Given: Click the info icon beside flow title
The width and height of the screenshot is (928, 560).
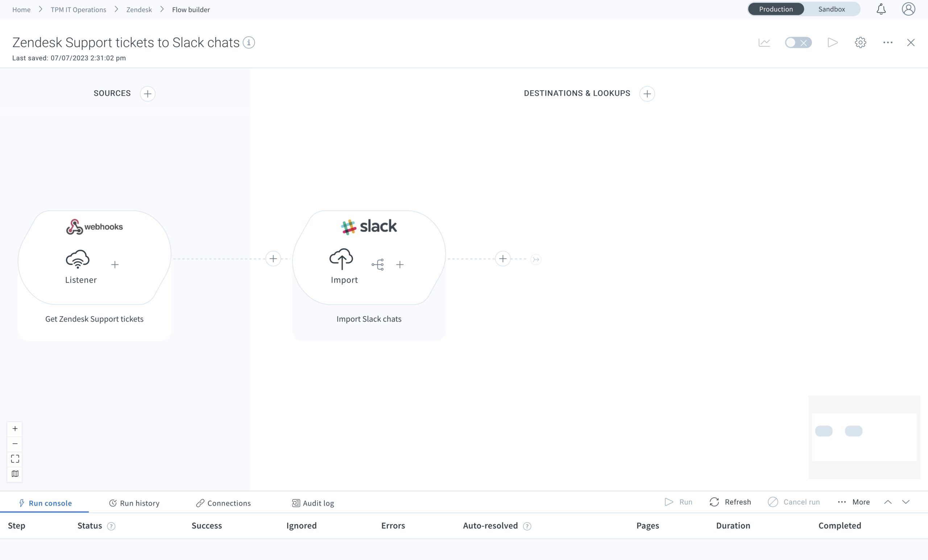Looking at the screenshot, I should click(249, 42).
